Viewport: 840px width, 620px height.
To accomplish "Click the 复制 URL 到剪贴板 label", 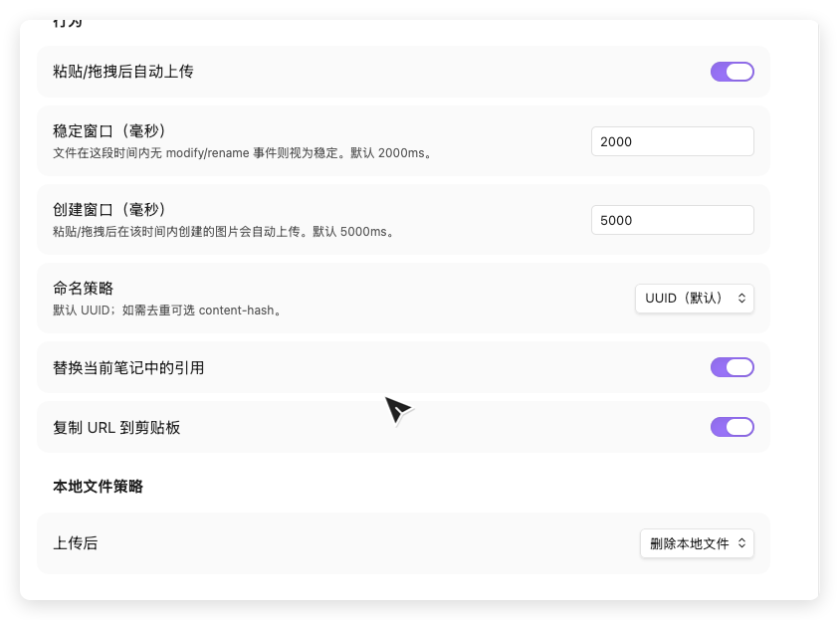I will 116,427.
